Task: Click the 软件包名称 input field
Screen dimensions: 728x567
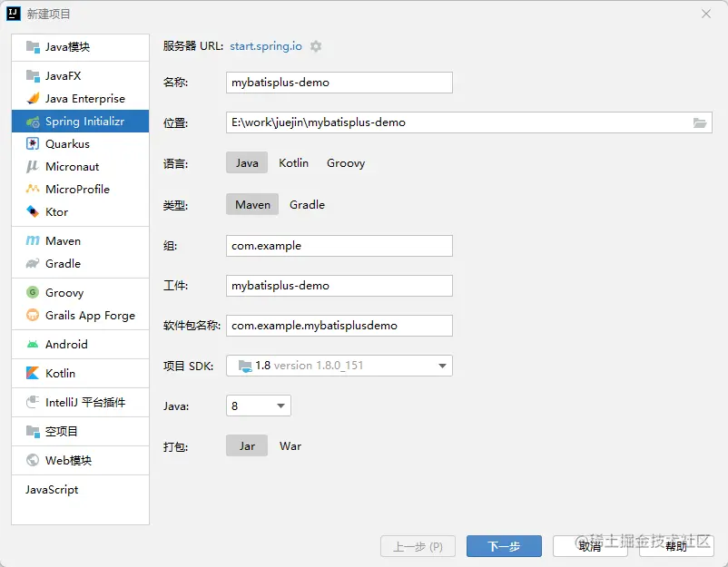Action: 339,326
